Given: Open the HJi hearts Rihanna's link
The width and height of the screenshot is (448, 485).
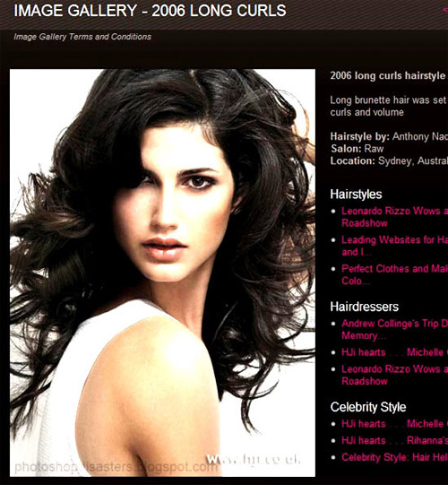Looking at the screenshot, I should click(394, 440).
